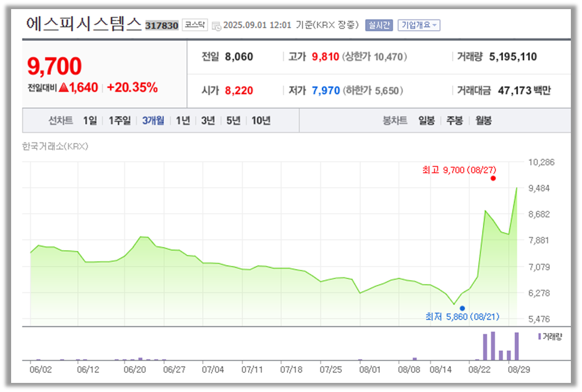Click the calendar clock icon beside date
The width and height of the screenshot is (582, 392).
[x=216, y=26]
